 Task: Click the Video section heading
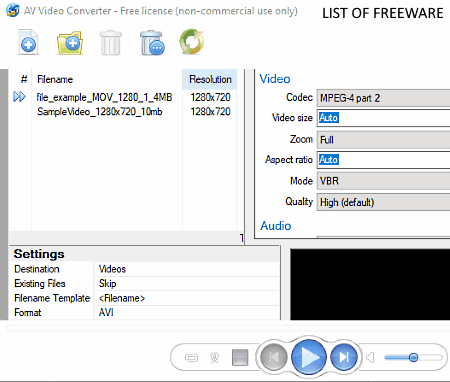(x=275, y=79)
